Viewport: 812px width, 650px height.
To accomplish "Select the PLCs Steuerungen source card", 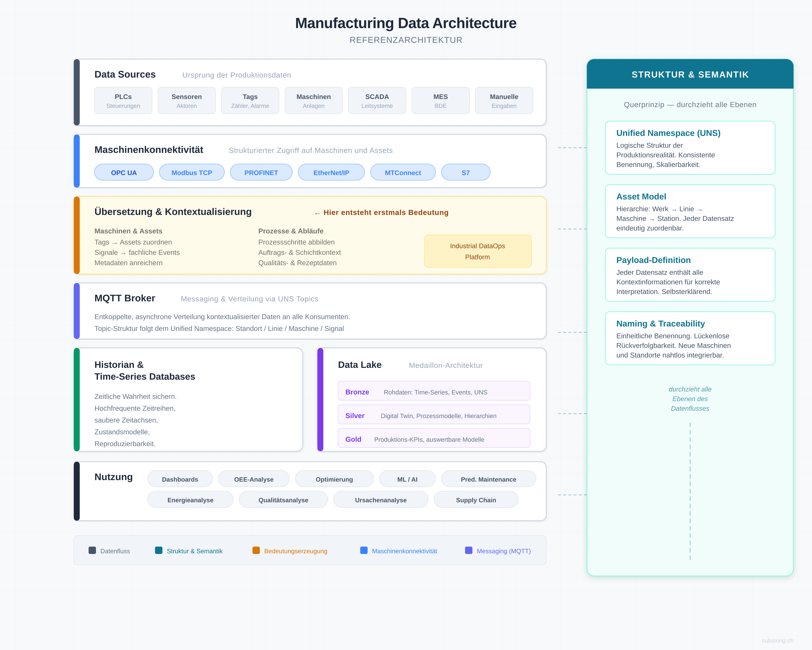I will [x=123, y=101].
